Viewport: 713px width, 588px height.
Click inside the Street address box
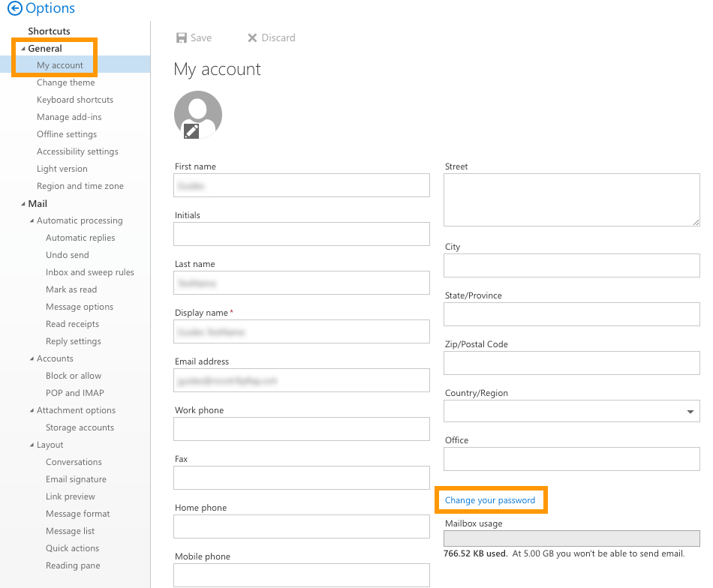(x=571, y=199)
